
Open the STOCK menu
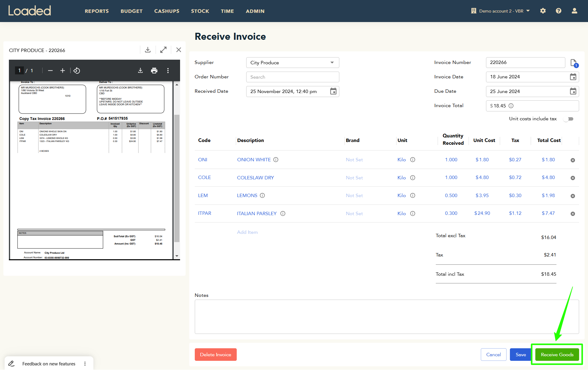coord(200,11)
